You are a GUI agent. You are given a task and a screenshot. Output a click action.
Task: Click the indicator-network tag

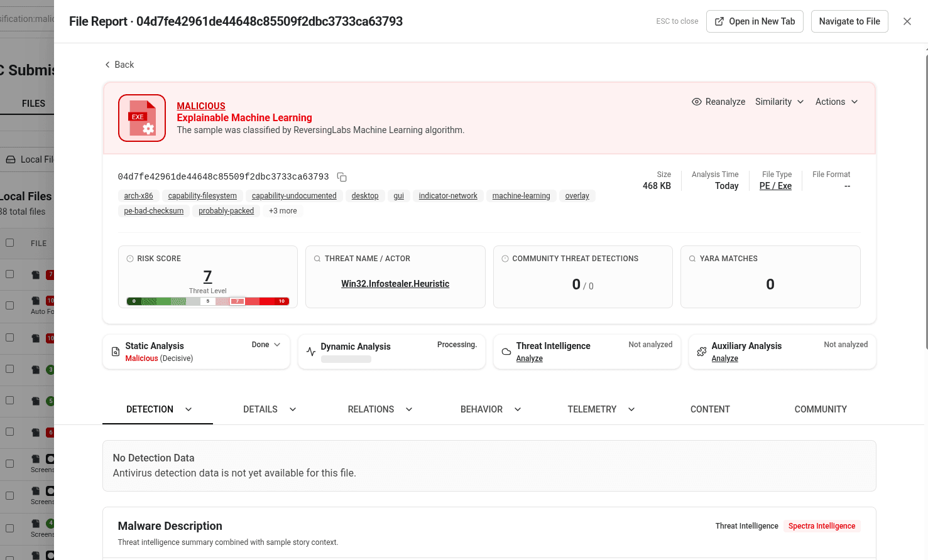coord(448,196)
